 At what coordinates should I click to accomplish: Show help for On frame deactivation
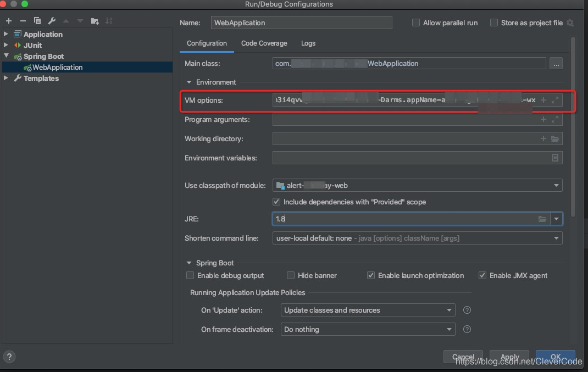(467, 329)
